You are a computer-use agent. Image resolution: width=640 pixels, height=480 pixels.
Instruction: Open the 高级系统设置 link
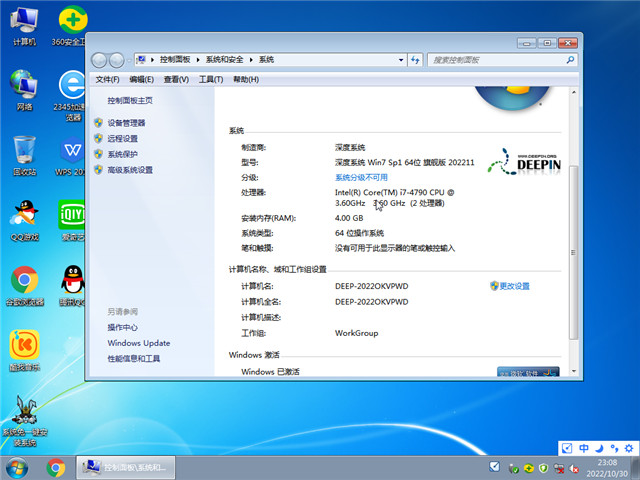click(x=130, y=170)
